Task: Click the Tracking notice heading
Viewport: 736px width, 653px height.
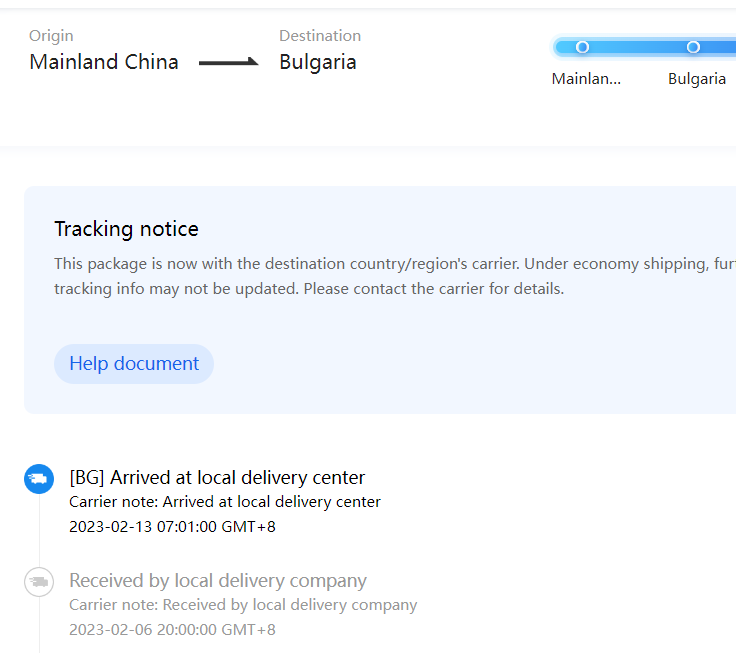Action: pyautogui.click(x=126, y=229)
